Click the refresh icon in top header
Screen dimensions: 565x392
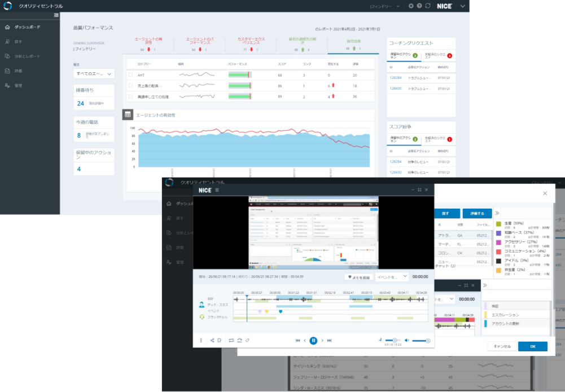(x=428, y=6)
